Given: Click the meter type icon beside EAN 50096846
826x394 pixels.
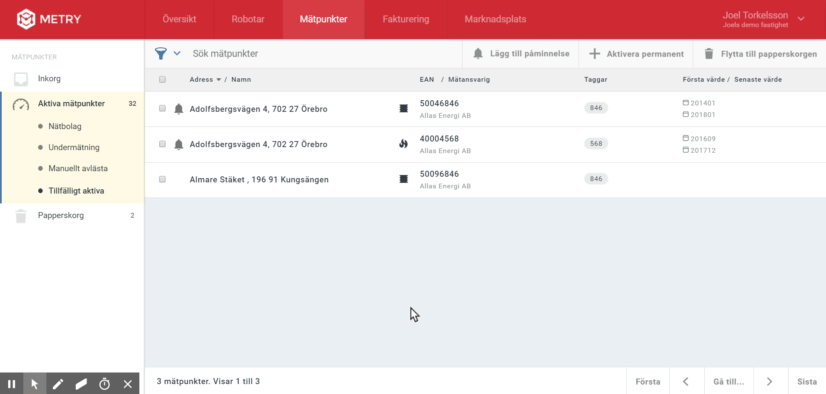Looking at the screenshot, I should pyautogui.click(x=404, y=179).
